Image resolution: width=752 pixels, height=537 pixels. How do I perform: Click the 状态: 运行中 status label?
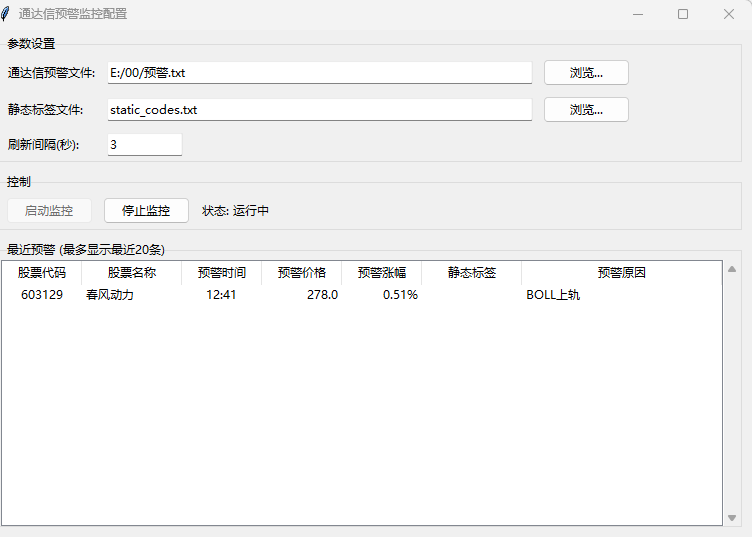pyautogui.click(x=235, y=210)
